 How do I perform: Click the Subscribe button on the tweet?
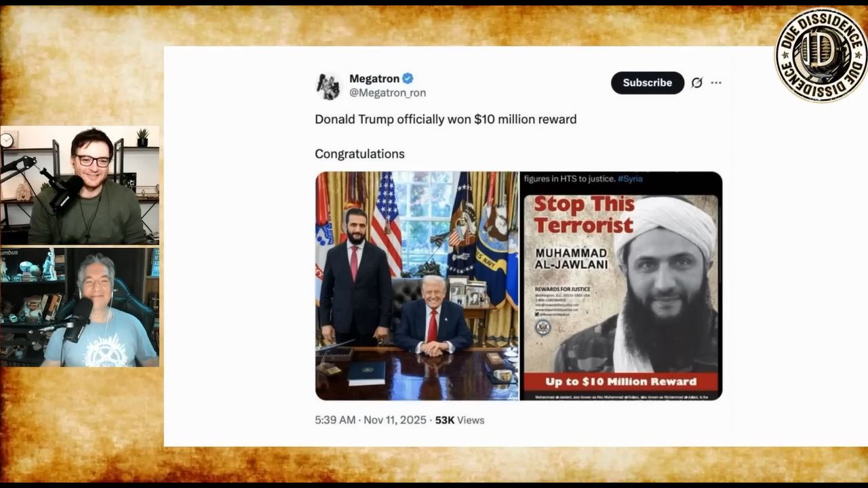pyautogui.click(x=647, y=83)
